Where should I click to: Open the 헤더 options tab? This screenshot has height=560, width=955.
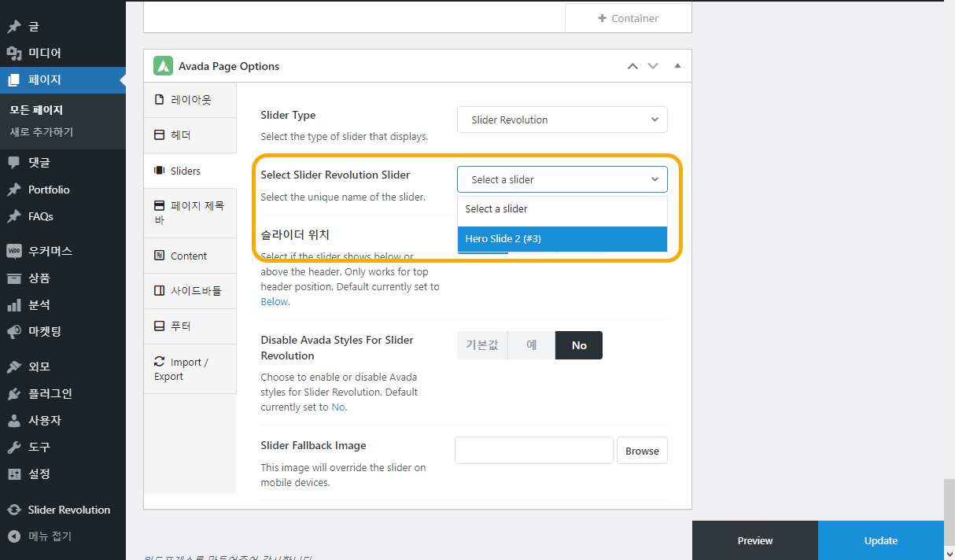190,135
